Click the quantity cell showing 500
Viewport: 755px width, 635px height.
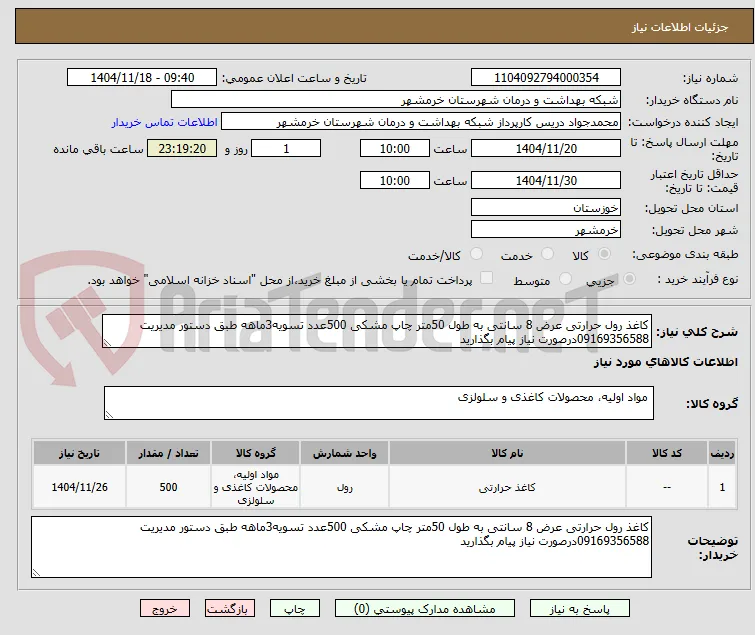[169, 487]
